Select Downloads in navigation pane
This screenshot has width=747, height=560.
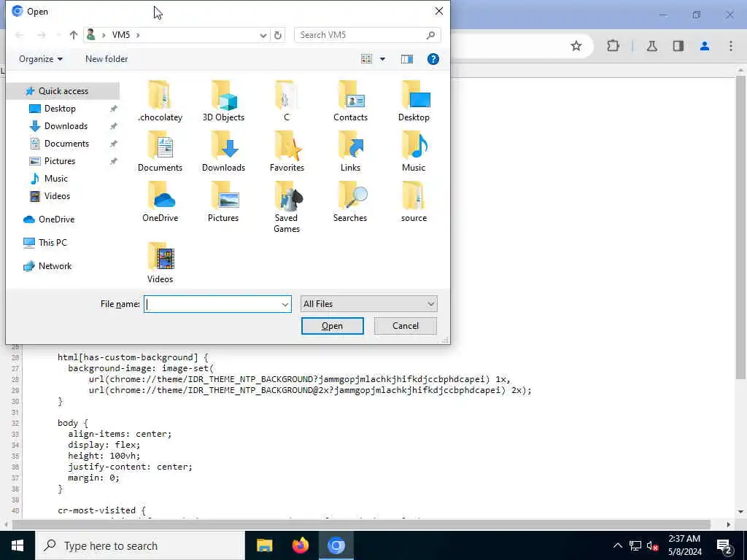click(66, 126)
